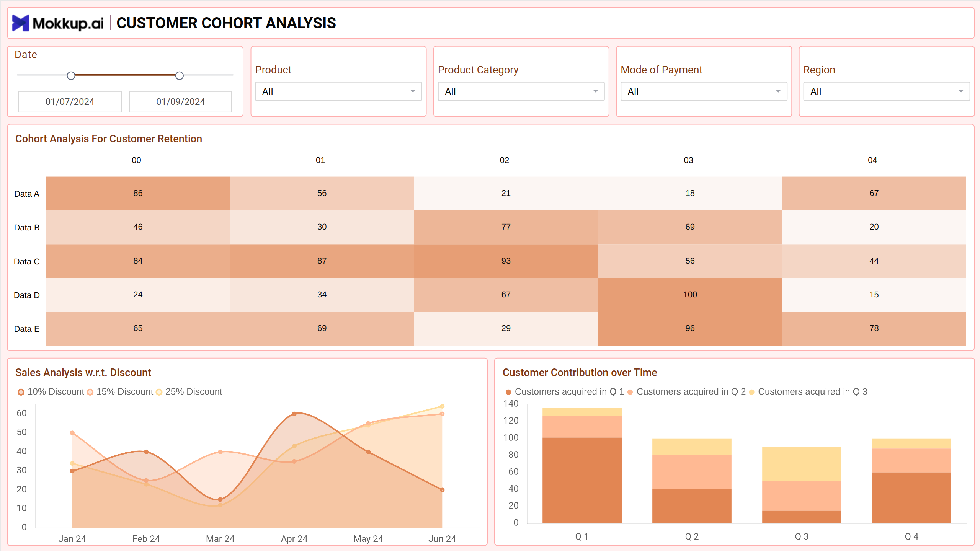This screenshot has height=551, width=980.
Task: Click the Jun 24 axis label
Action: tap(442, 539)
